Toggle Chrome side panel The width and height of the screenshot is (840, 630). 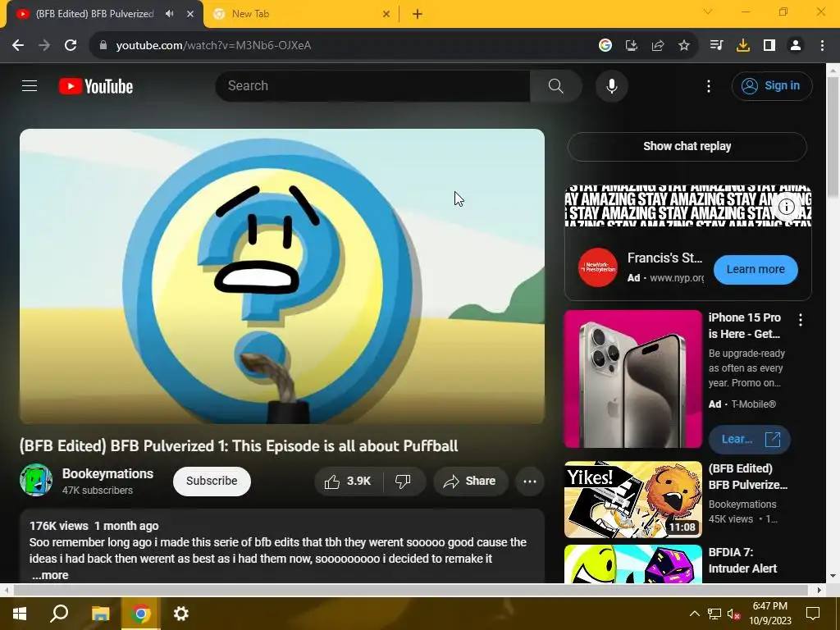pyautogui.click(x=769, y=46)
